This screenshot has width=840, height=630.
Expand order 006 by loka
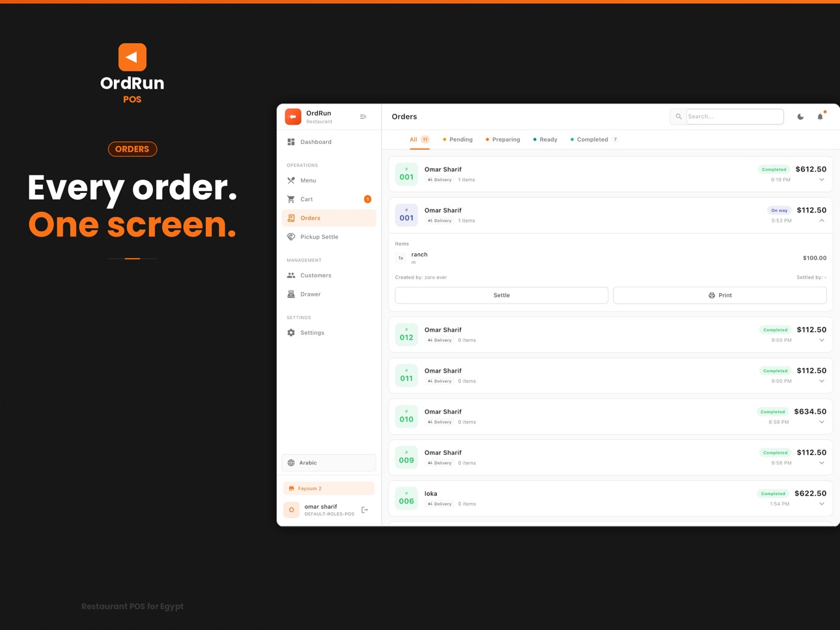(x=822, y=504)
